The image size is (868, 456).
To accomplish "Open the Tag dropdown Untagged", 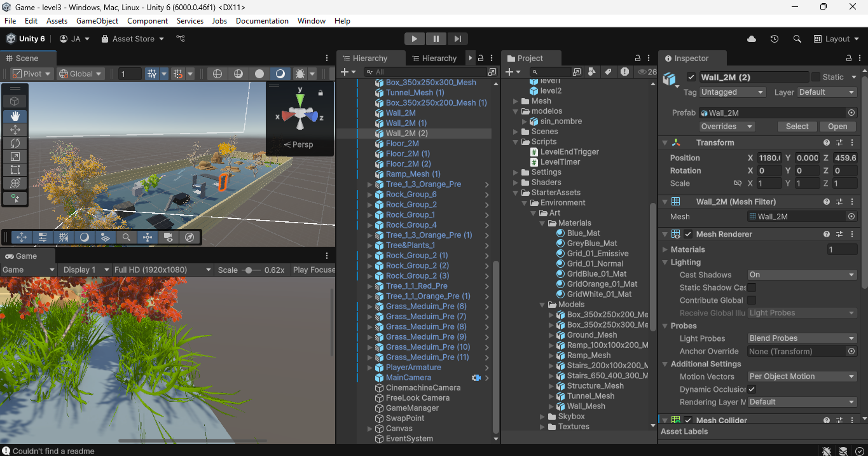I will pyautogui.click(x=732, y=92).
